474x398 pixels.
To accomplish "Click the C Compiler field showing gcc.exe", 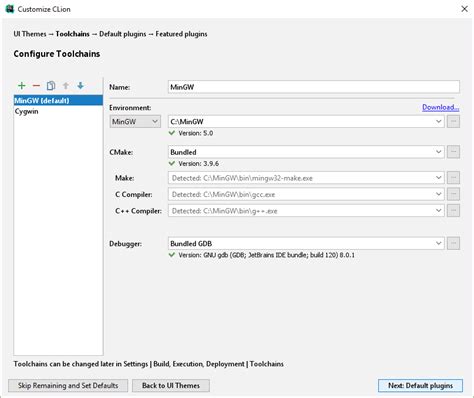I will tap(306, 194).
